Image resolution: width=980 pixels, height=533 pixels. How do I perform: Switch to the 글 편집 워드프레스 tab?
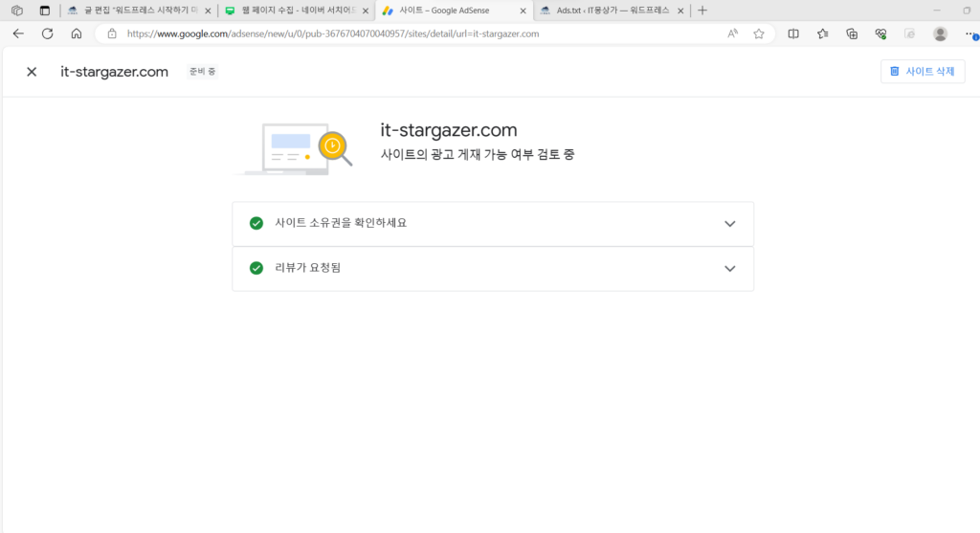coord(139,11)
